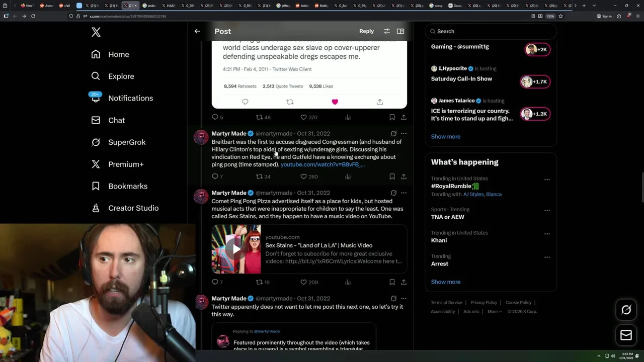Open Home from the sidebar
Screen dimensions: 644x362
click(x=110, y=54)
